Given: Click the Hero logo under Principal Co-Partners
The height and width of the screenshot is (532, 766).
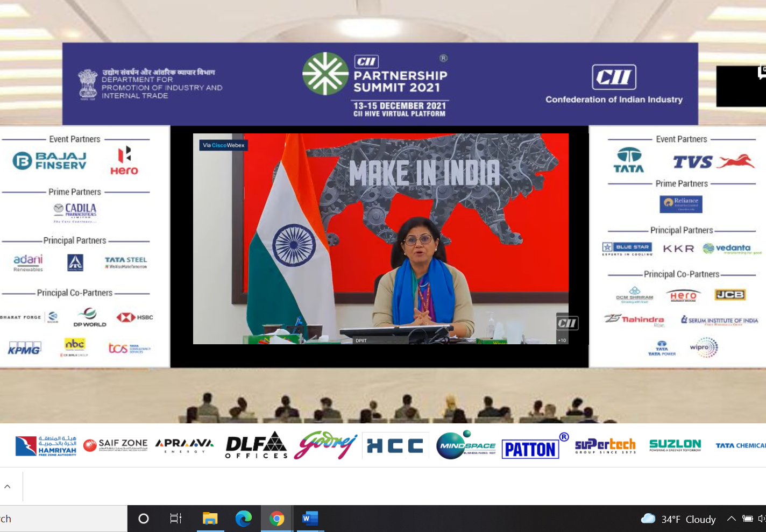Looking at the screenshot, I should pos(683,296).
